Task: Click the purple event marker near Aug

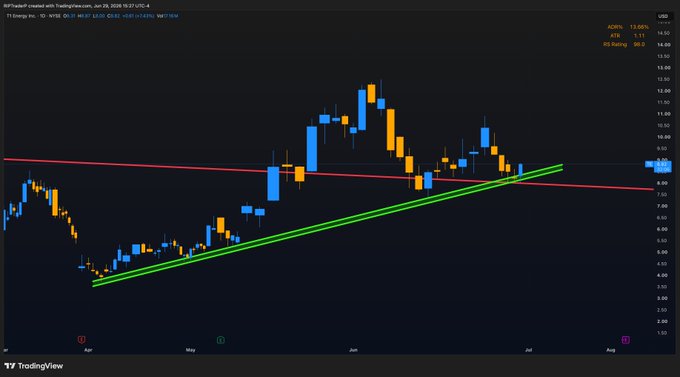Action: tap(625, 340)
